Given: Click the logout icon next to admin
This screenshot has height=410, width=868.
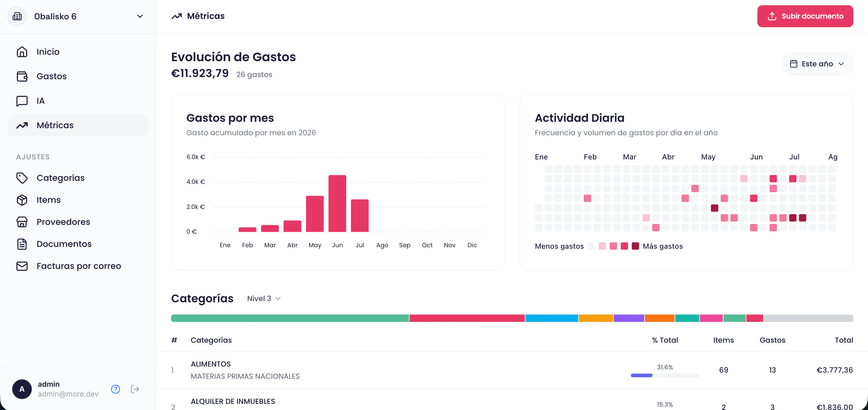Looking at the screenshot, I should click(x=135, y=389).
